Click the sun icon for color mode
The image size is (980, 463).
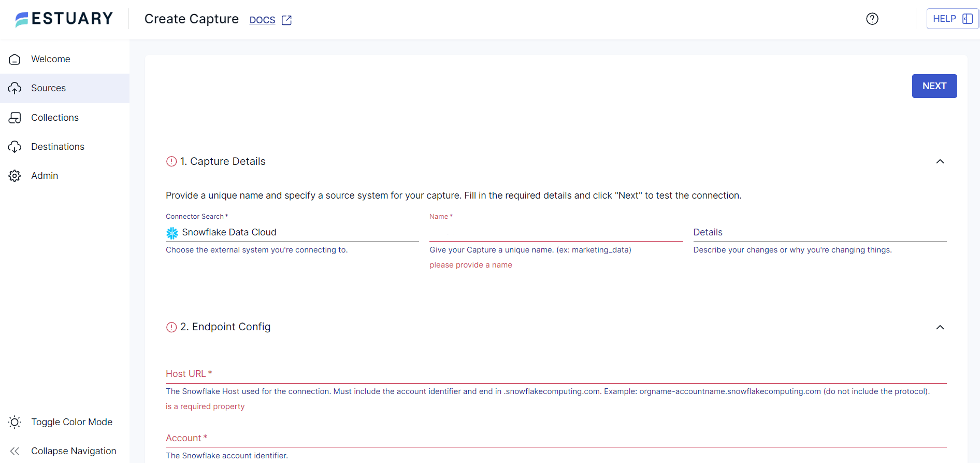point(15,422)
